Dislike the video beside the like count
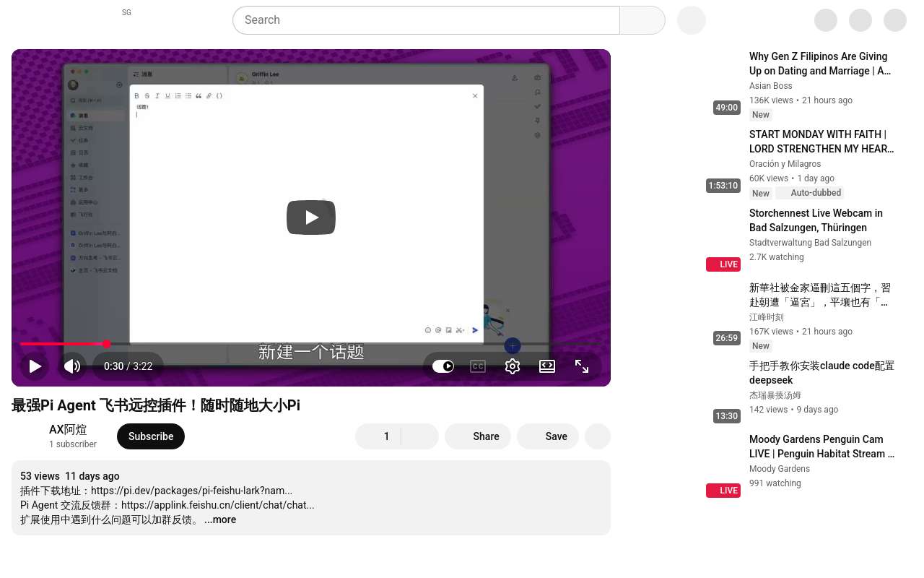Image resolution: width=924 pixels, height=578 pixels. (420, 436)
